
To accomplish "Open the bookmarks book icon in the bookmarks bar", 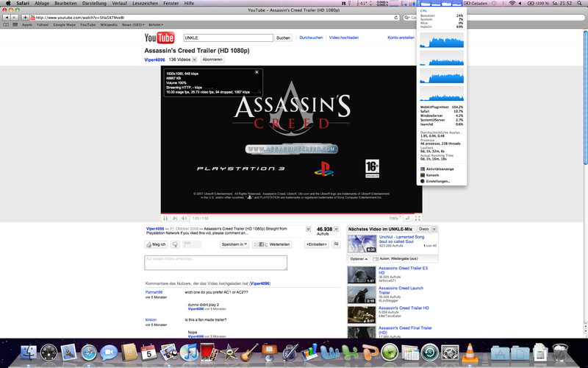I will pos(6,25).
